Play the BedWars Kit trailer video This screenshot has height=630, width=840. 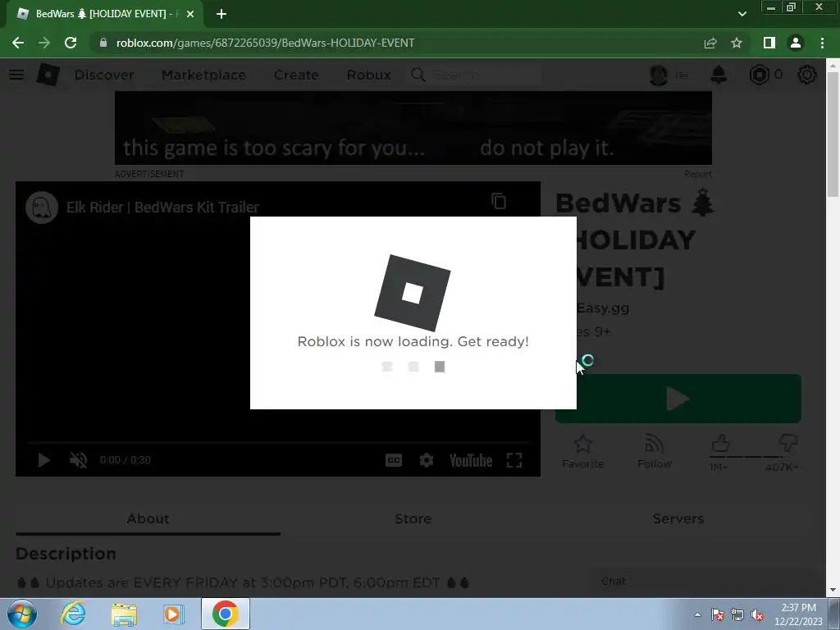click(44, 460)
